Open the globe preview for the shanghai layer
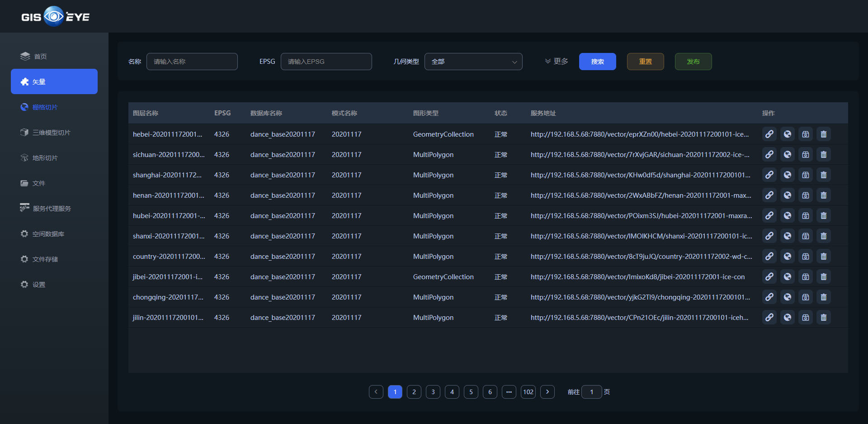The width and height of the screenshot is (868, 424). click(787, 175)
